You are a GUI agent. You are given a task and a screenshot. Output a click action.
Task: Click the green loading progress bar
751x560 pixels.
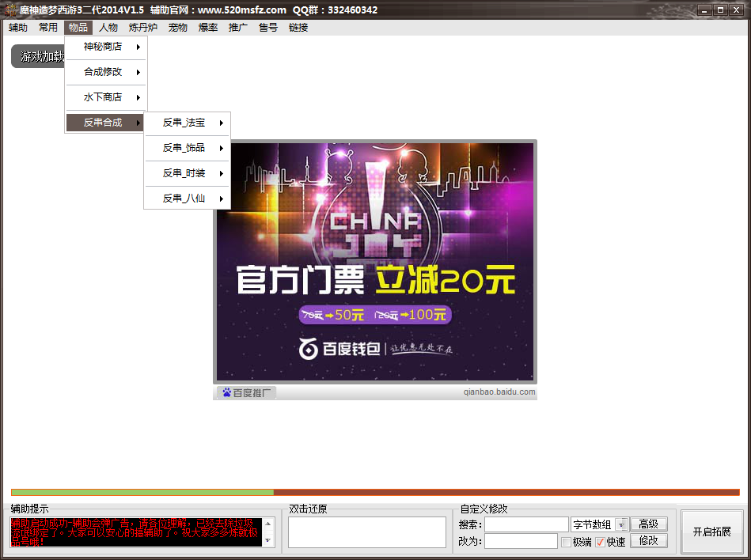click(x=142, y=492)
